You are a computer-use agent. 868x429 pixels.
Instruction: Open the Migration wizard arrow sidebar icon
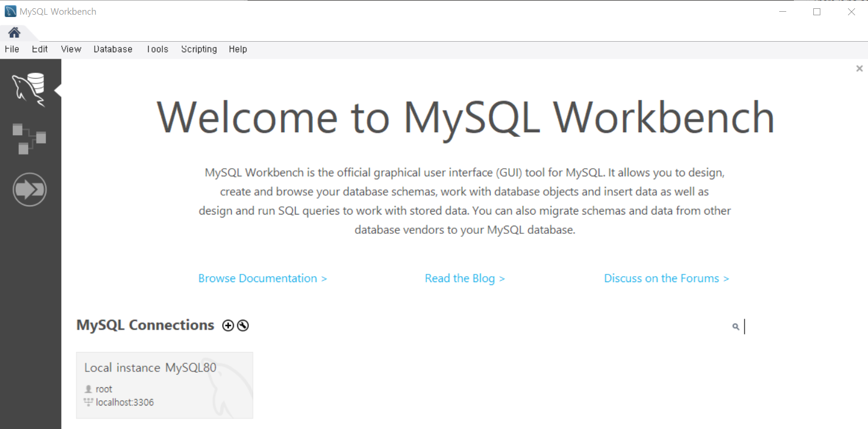29,190
